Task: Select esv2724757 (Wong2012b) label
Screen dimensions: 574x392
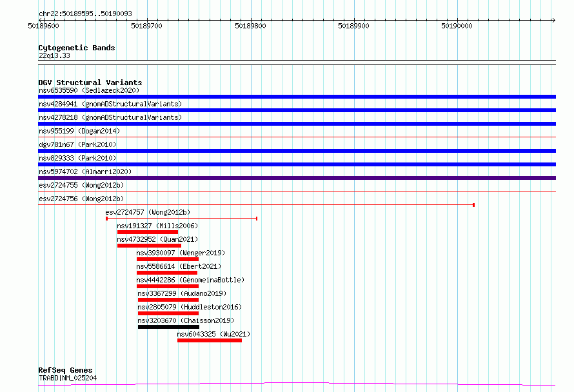Action: 148,212
